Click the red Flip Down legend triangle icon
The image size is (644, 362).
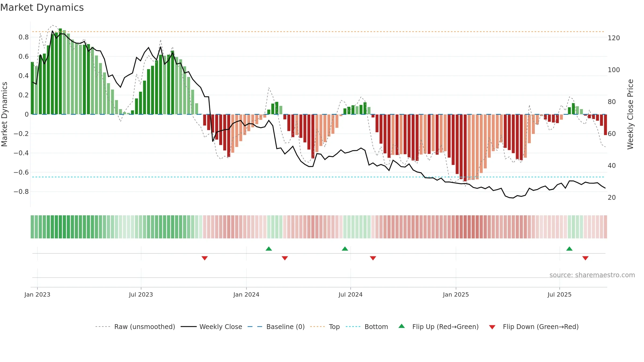pyautogui.click(x=492, y=327)
